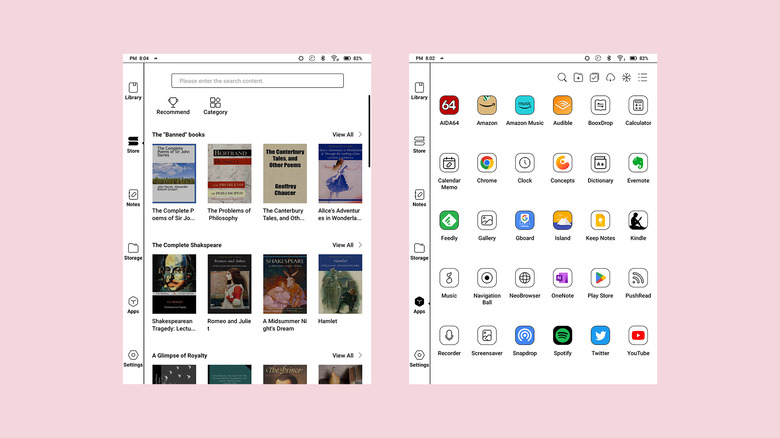Screen dimensions: 780x438
Task: Go to Storage in Apps screen sidebar
Action: click(419, 252)
